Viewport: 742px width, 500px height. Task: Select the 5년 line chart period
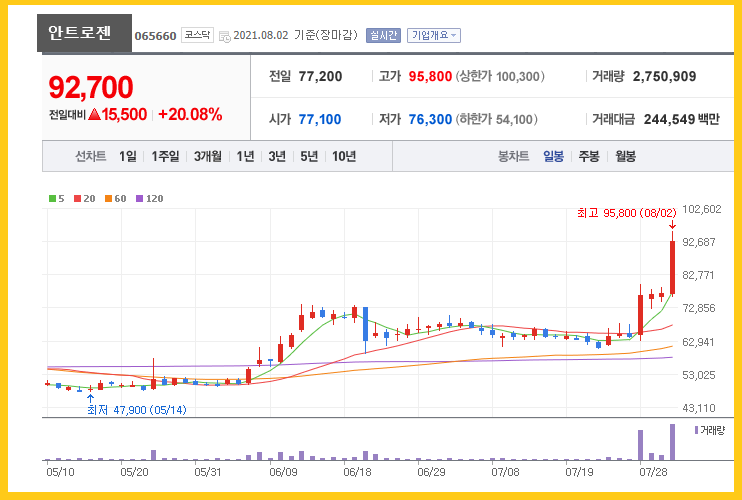[x=309, y=156]
